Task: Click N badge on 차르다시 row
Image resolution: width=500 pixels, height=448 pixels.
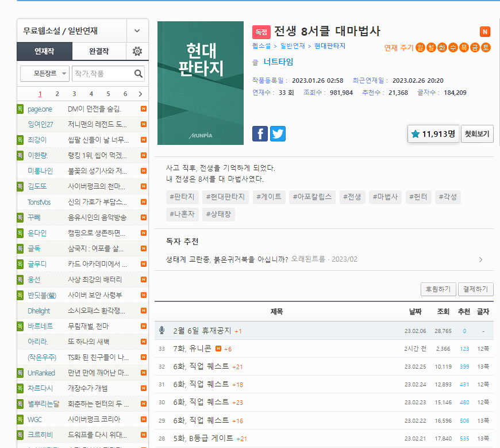Action: point(144,388)
